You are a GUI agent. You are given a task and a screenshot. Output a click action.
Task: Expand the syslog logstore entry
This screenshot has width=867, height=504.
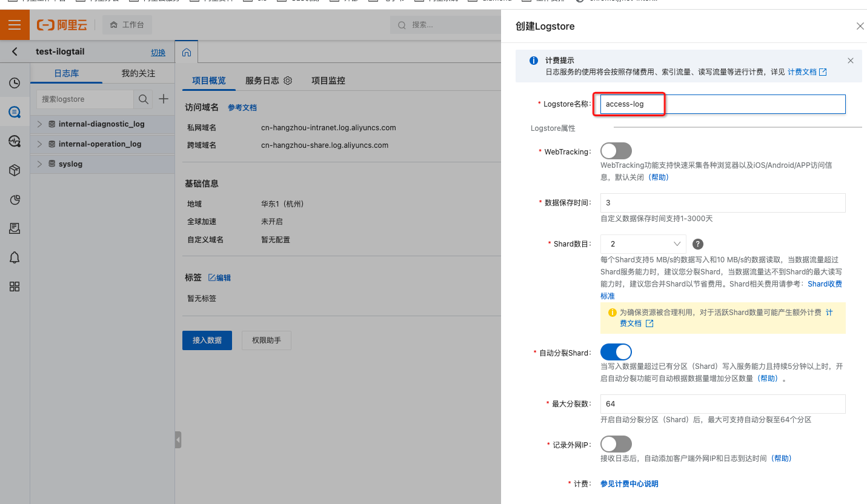pos(39,164)
